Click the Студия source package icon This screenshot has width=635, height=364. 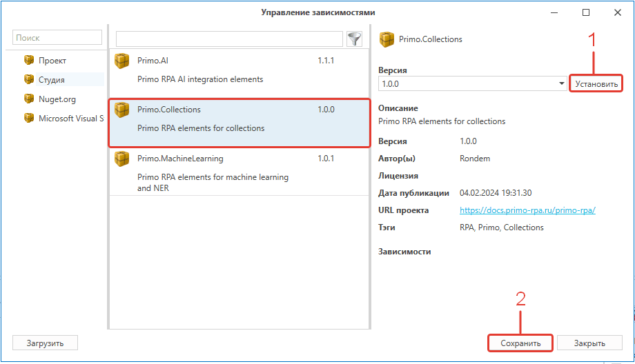tap(29, 79)
